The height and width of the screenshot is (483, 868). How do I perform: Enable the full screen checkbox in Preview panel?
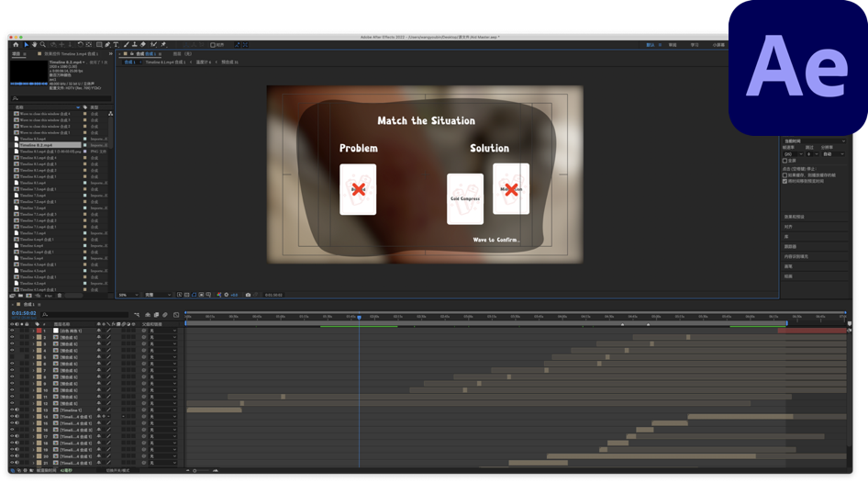tap(785, 161)
